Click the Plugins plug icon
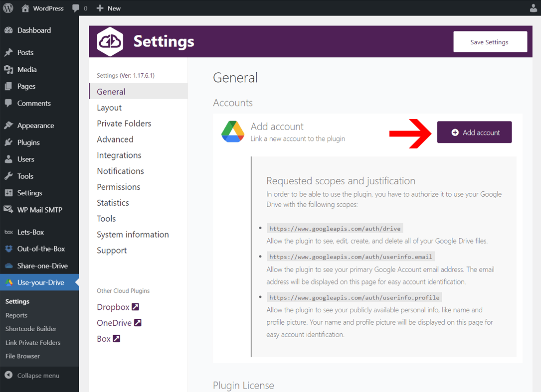541x392 pixels. 8,142
